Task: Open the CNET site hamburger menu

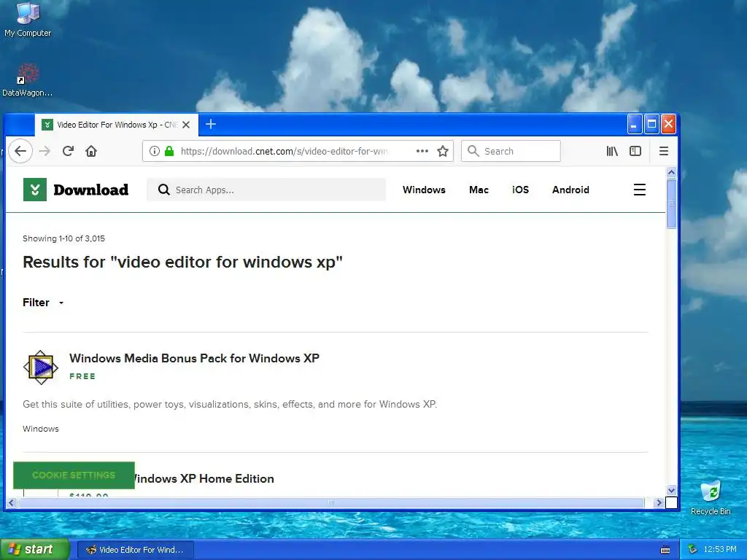Action: tap(639, 190)
